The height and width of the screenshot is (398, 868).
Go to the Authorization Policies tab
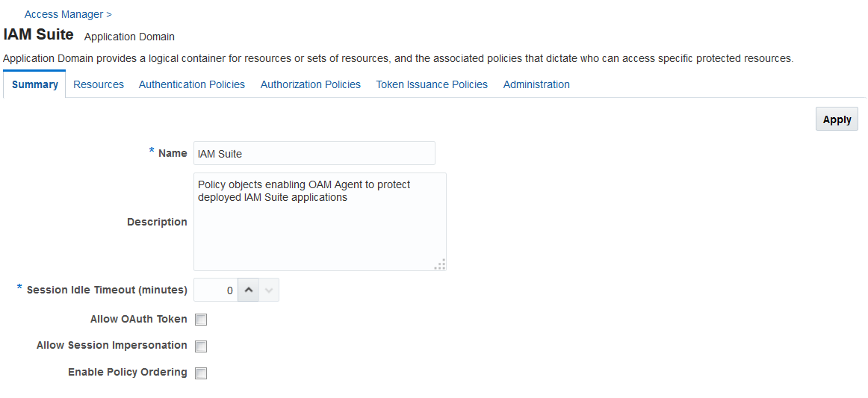[x=311, y=84]
